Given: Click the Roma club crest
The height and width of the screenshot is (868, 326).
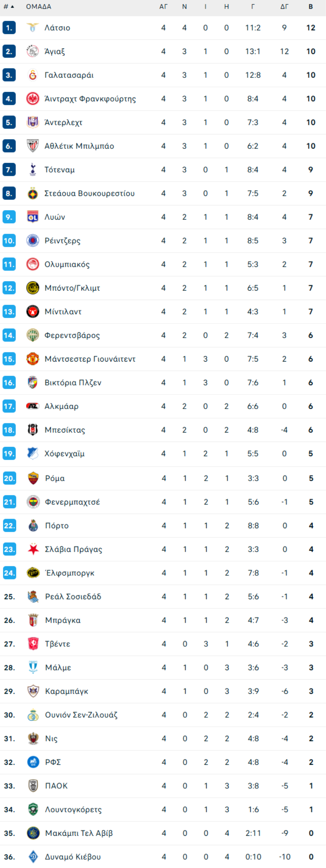Looking at the screenshot, I should point(33,478).
